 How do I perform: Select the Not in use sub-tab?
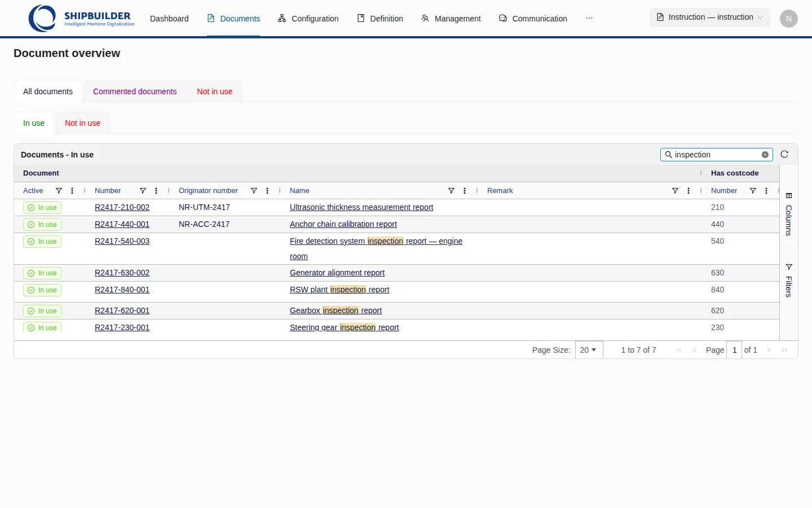pyautogui.click(x=83, y=123)
